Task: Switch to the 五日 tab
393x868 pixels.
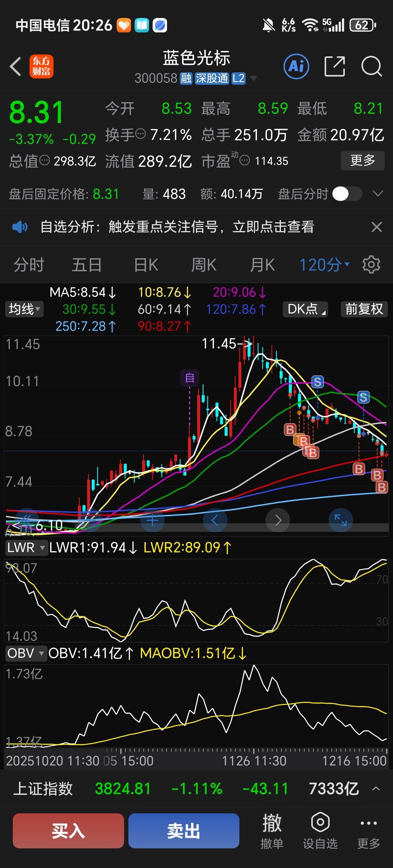Action: coord(87,265)
